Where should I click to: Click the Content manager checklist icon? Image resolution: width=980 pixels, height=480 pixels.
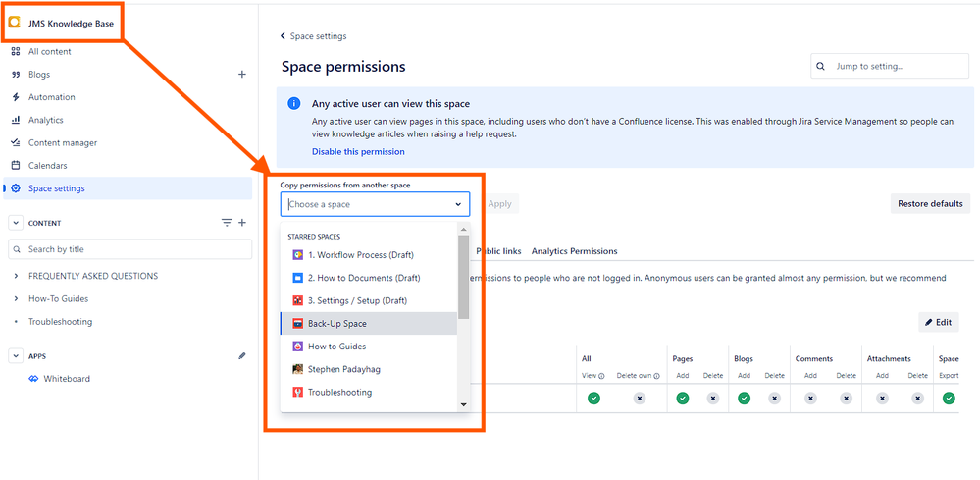[17, 143]
